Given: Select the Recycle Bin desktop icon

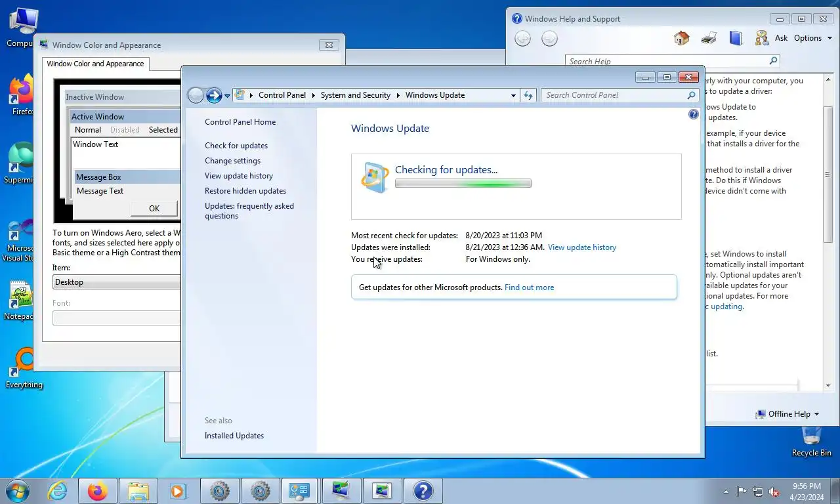Looking at the screenshot, I should tap(811, 441).
